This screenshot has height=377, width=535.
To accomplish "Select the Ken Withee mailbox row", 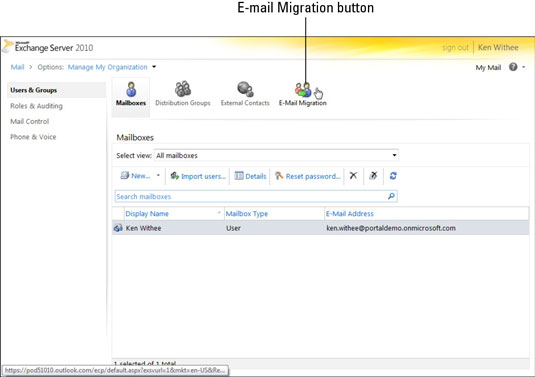I will click(321, 228).
